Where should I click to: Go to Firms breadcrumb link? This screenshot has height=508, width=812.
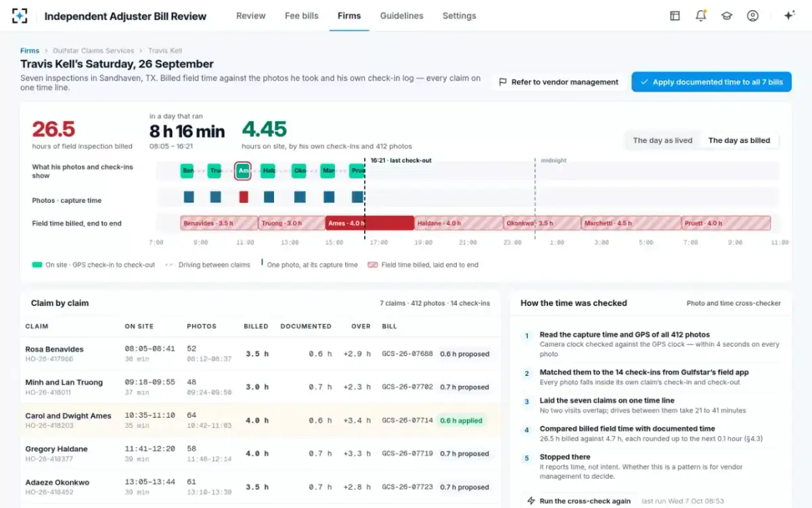pos(30,51)
